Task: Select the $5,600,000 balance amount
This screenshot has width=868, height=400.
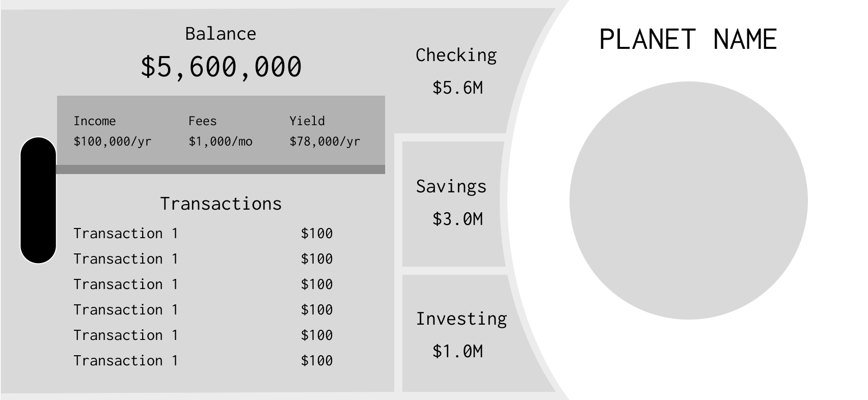Action: click(221, 67)
